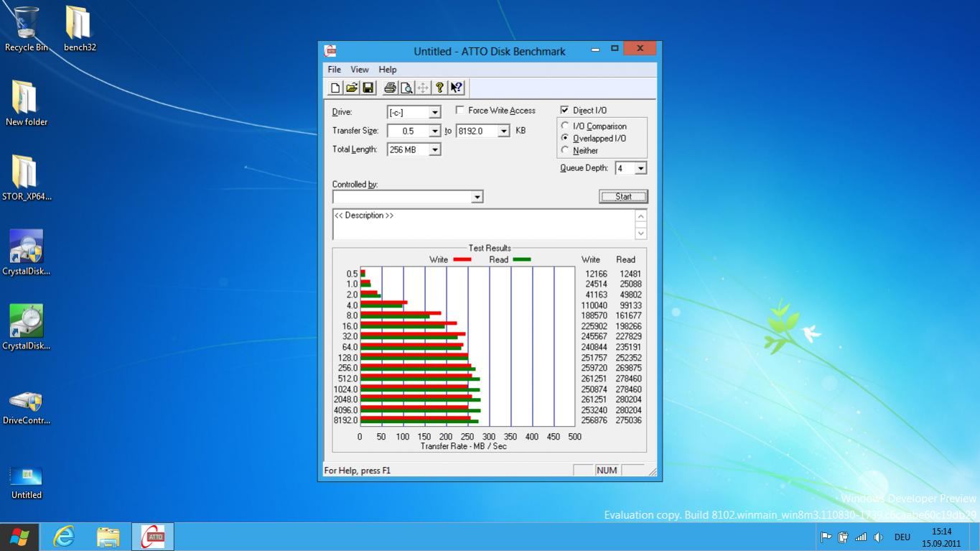Open the Recycle Bin desktop icon
Viewport: 980px width, 551px height.
point(27,29)
